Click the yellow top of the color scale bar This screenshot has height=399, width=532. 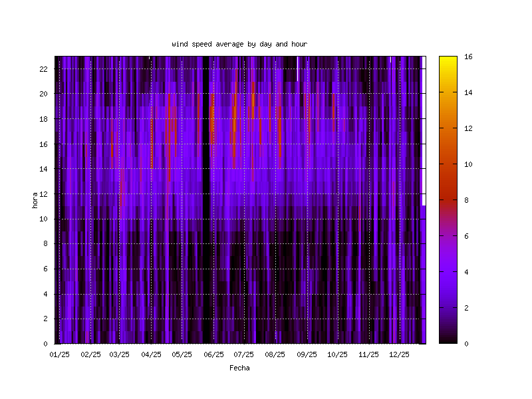[x=448, y=61]
